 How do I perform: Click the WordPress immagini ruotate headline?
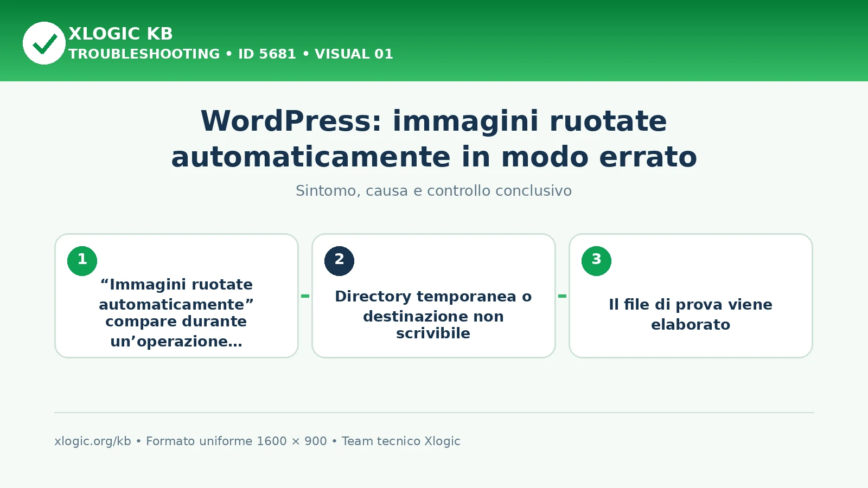point(434,139)
